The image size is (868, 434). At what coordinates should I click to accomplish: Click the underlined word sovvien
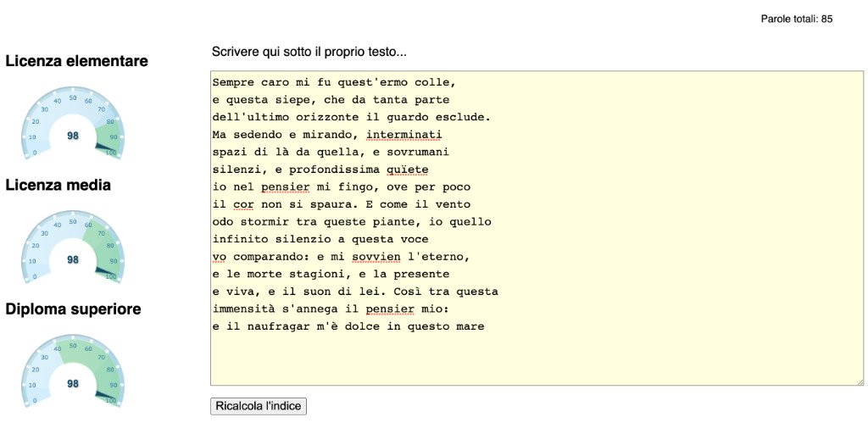point(376,257)
